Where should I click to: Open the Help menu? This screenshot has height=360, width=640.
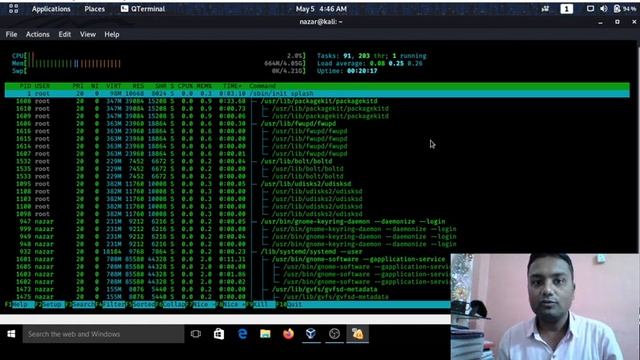[111, 35]
